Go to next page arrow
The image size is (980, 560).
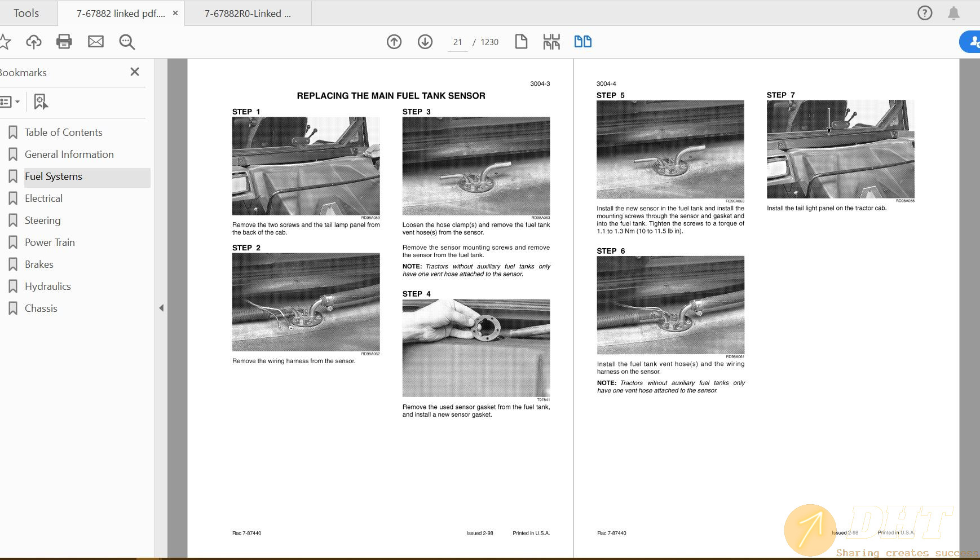tap(425, 42)
